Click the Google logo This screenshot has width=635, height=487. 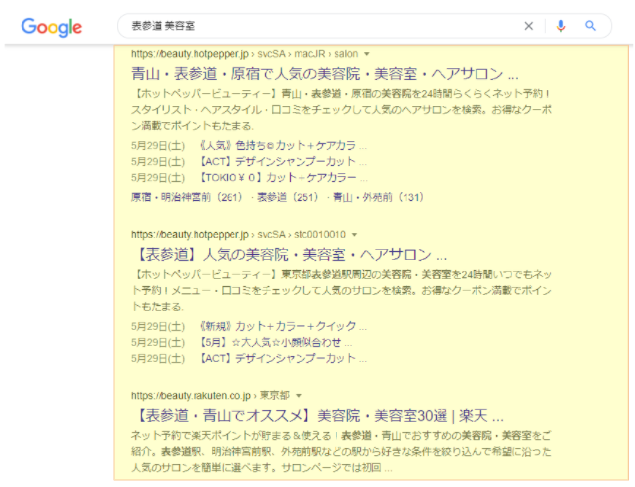(x=51, y=27)
